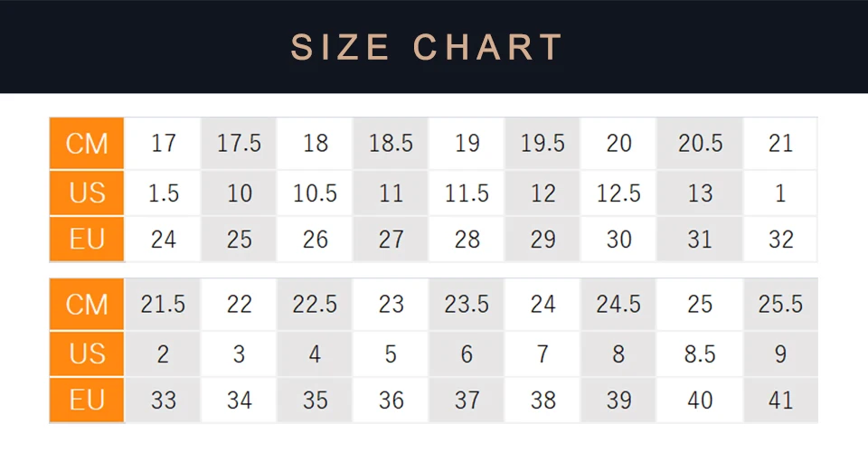Click the orange EU header in bottom table

[87, 400]
